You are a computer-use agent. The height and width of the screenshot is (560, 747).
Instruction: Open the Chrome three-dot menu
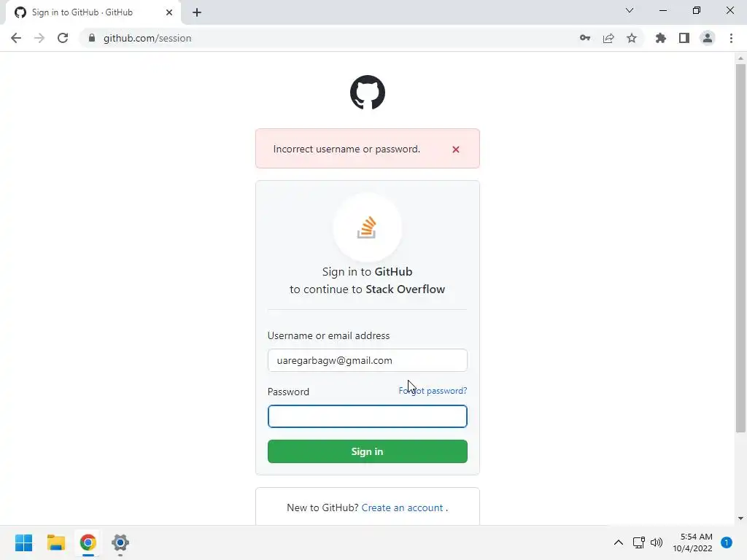pos(731,38)
